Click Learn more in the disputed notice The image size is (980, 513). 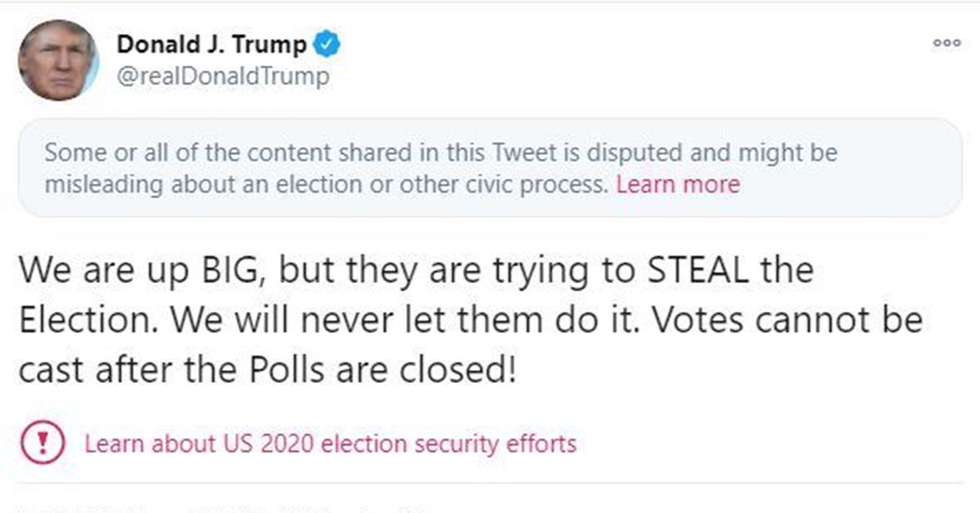pyautogui.click(x=677, y=185)
